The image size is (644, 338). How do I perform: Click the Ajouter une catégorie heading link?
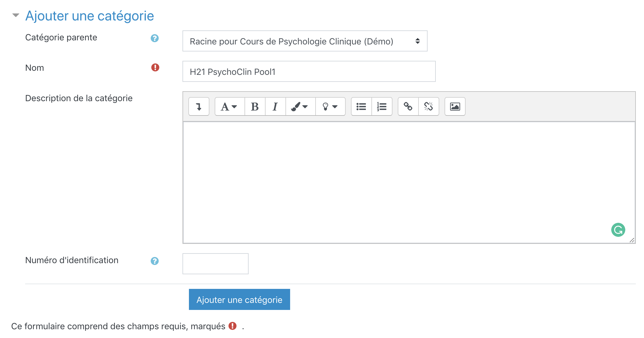point(89,16)
